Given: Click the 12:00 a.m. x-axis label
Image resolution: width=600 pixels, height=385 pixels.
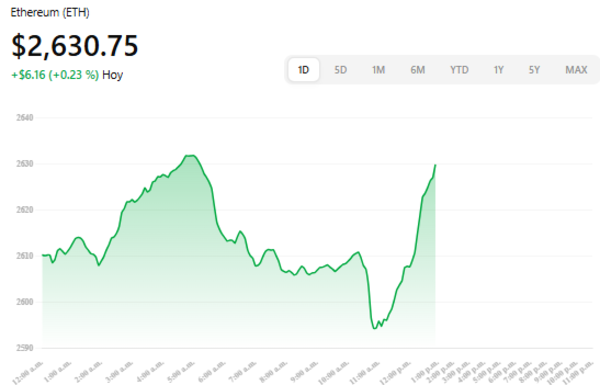Looking at the screenshot, I should coord(29,371).
